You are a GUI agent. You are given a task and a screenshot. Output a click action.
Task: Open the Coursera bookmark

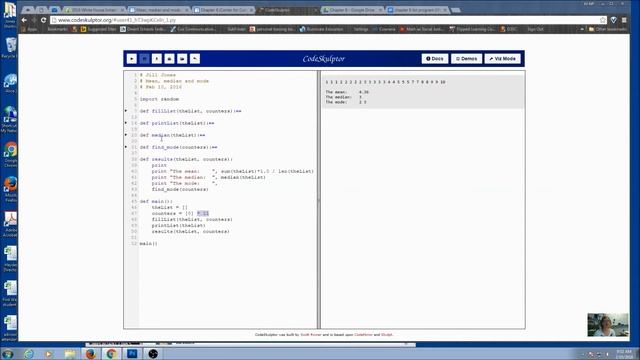pos(384,29)
